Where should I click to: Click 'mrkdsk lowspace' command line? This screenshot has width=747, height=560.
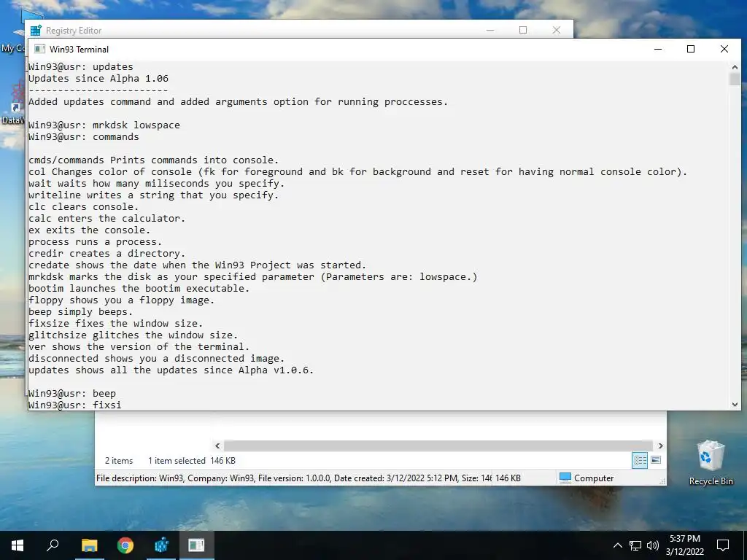(104, 125)
